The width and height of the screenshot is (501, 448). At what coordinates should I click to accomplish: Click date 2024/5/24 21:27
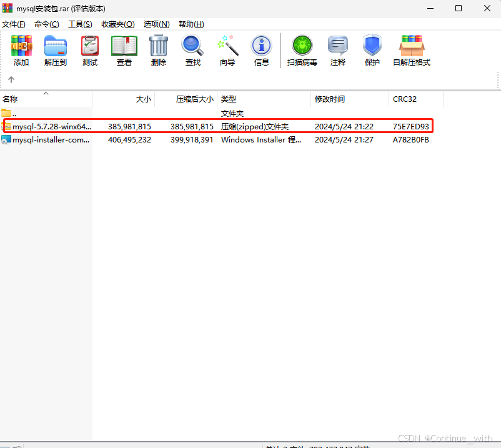[344, 139]
